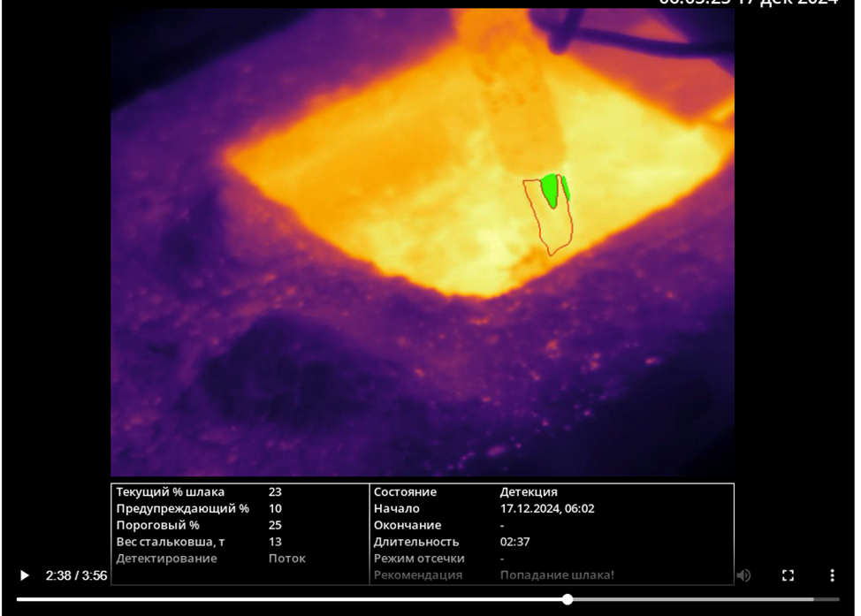
Task: Select the warning percent value 10
Action: click(275, 508)
